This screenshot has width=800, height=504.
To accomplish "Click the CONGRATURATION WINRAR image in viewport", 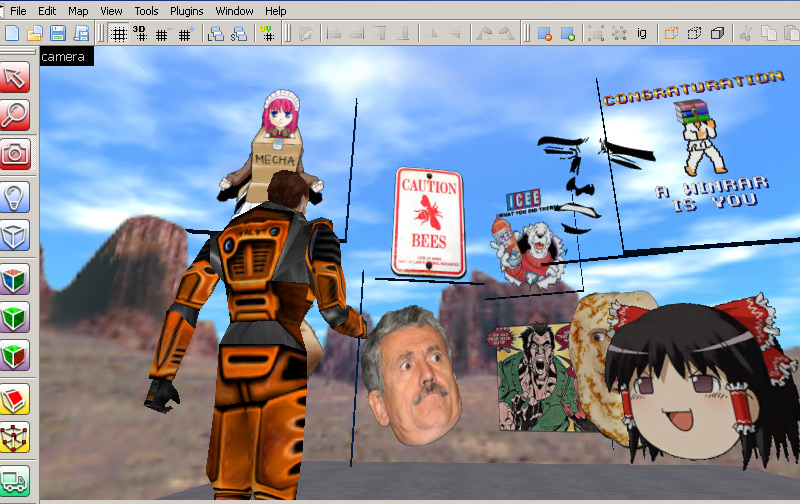I will 696,140.
